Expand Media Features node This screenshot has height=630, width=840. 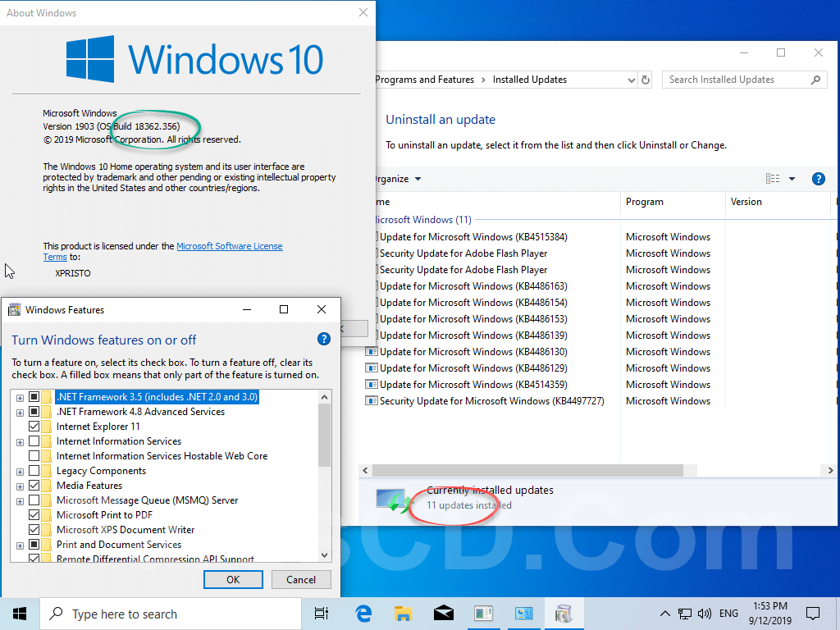click(20, 486)
